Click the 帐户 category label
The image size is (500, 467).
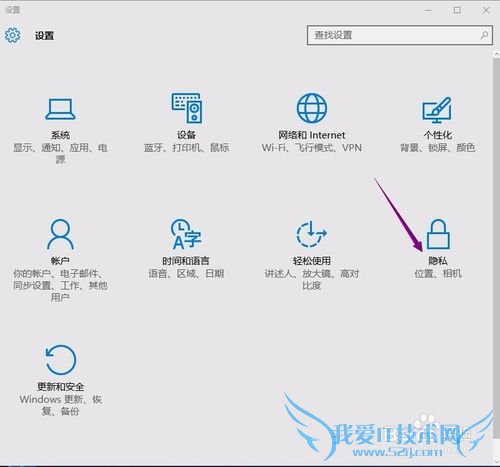coord(60,261)
